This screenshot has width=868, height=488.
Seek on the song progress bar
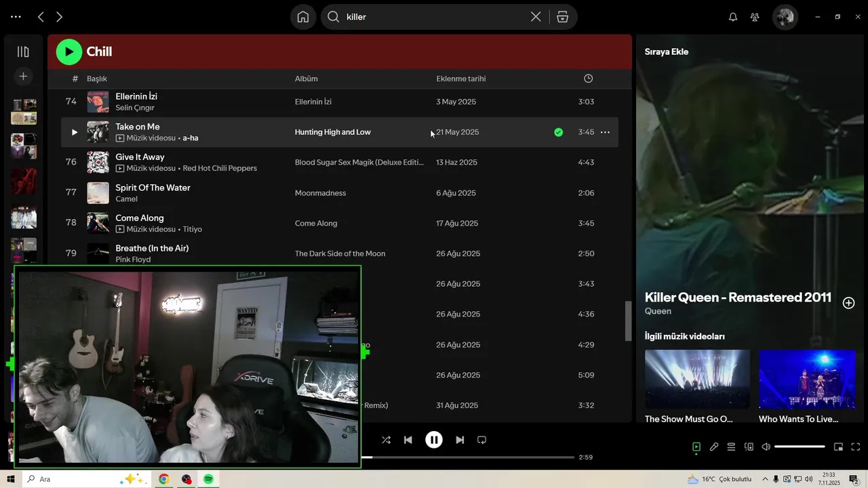click(468, 457)
